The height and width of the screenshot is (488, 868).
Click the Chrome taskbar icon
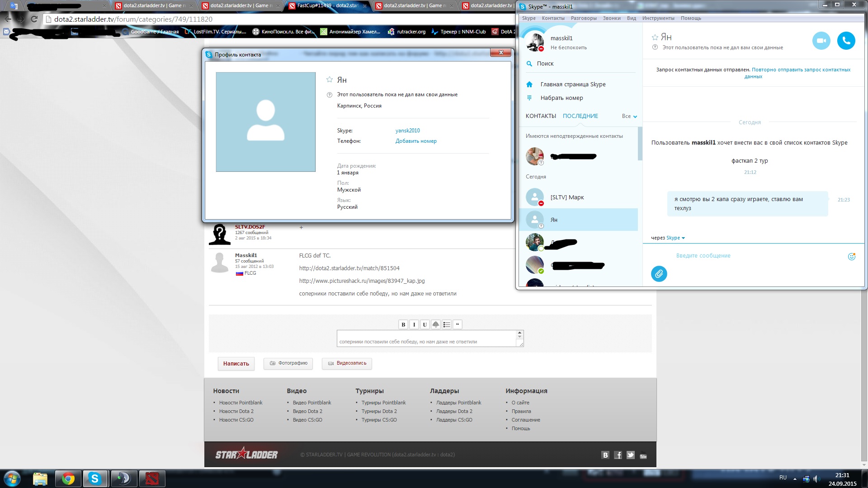[x=68, y=479]
